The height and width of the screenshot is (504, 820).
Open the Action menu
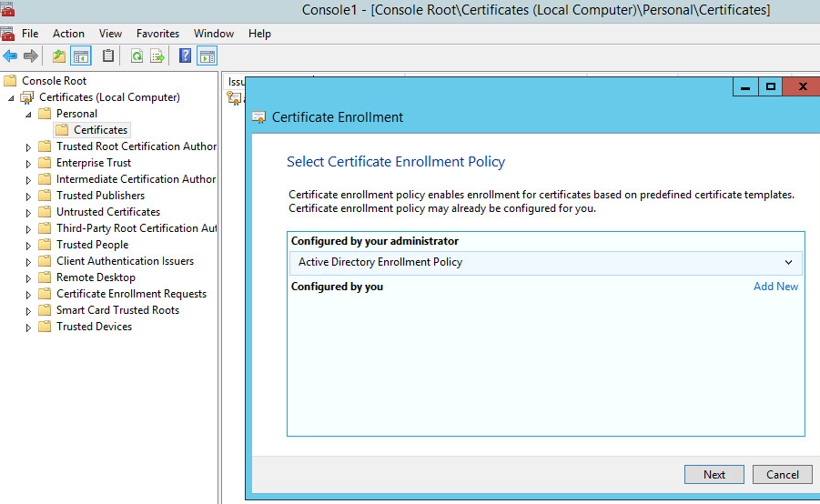68,34
